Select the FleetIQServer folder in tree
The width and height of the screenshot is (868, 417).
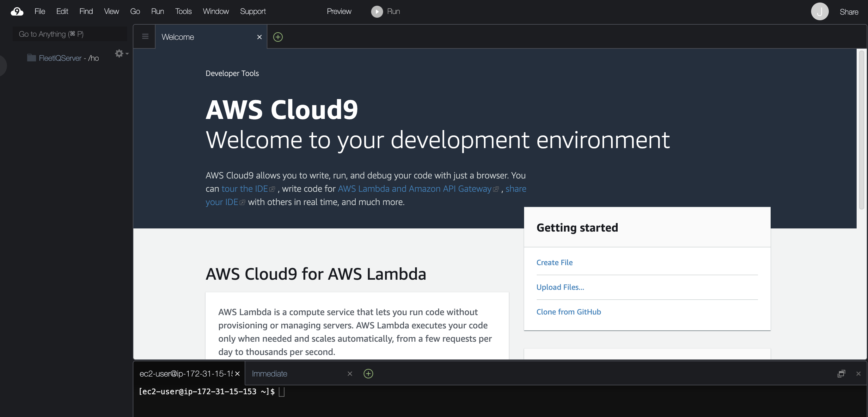coord(63,58)
